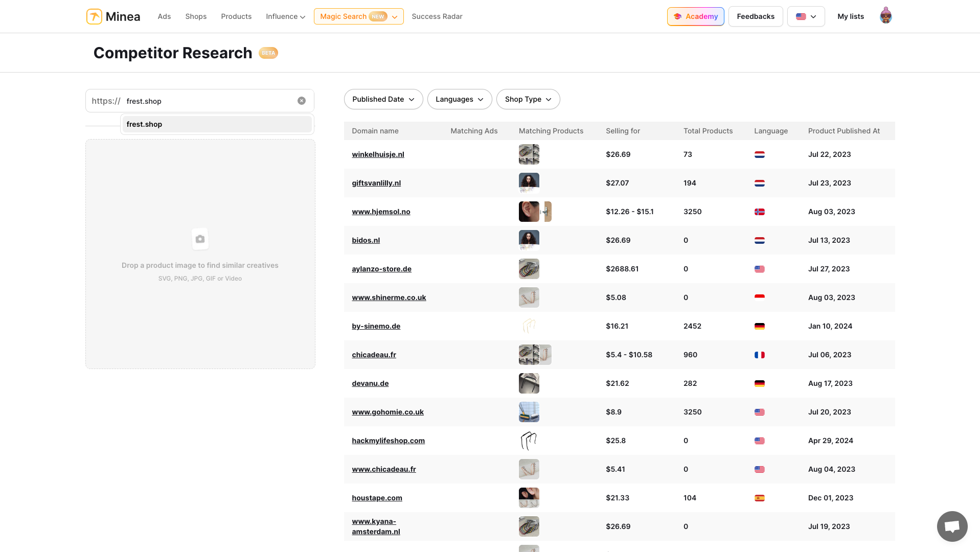Open the Feedbacks button
The height and width of the screenshot is (552, 980).
[756, 16]
